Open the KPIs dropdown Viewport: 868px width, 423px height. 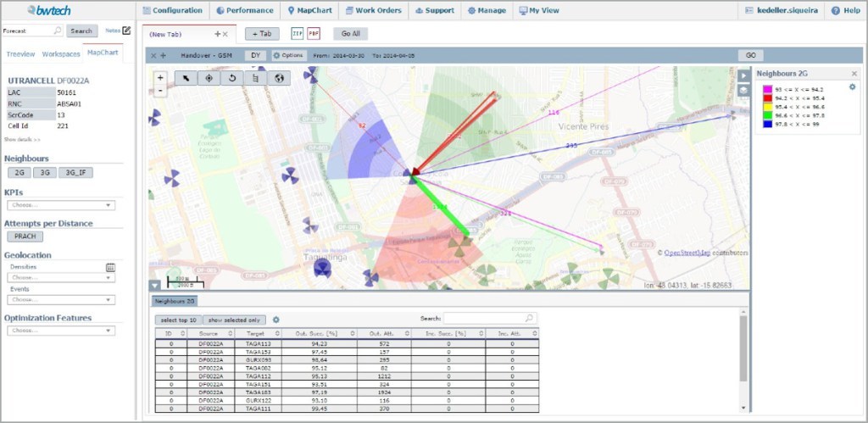pyautogui.click(x=60, y=205)
